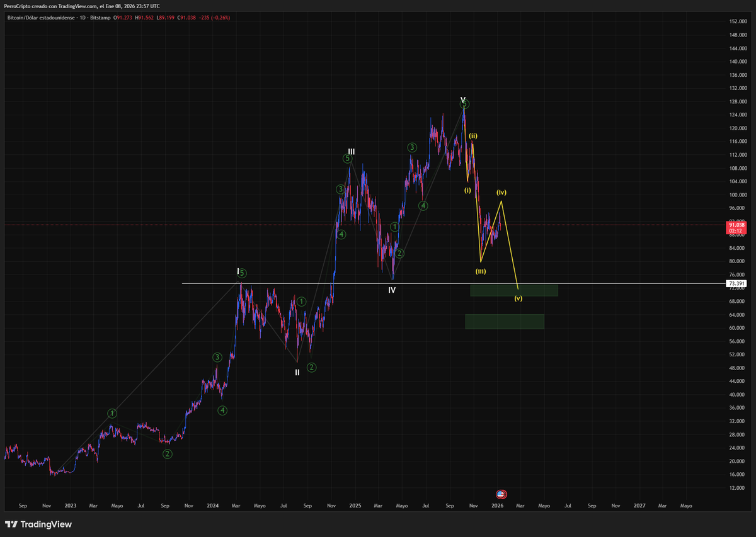
Task: Select the yellow (iv) wave label
Action: pyautogui.click(x=501, y=192)
